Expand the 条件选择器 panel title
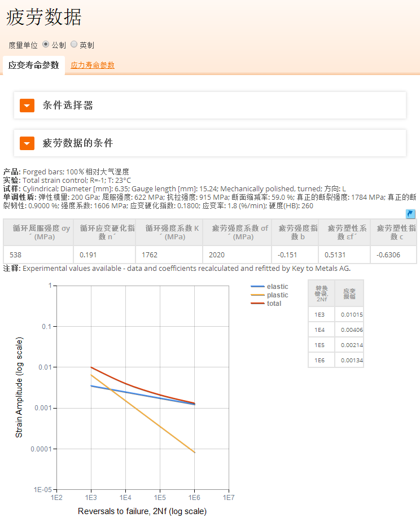This screenshot has width=420, height=522. point(68,106)
